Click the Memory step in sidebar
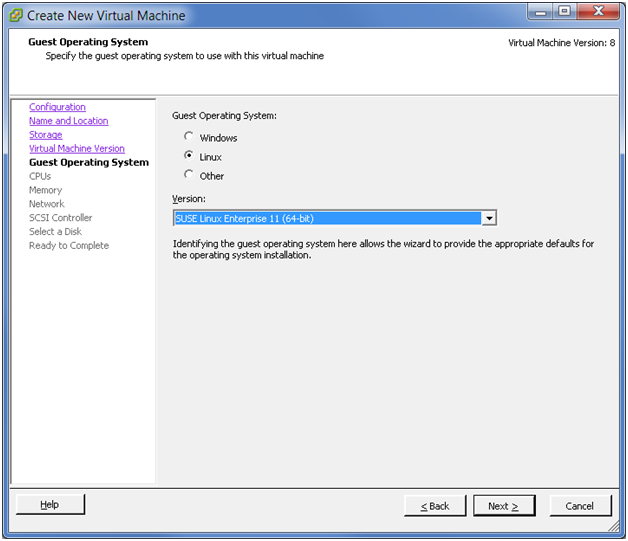628x541 pixels. (x=45, y=190)
